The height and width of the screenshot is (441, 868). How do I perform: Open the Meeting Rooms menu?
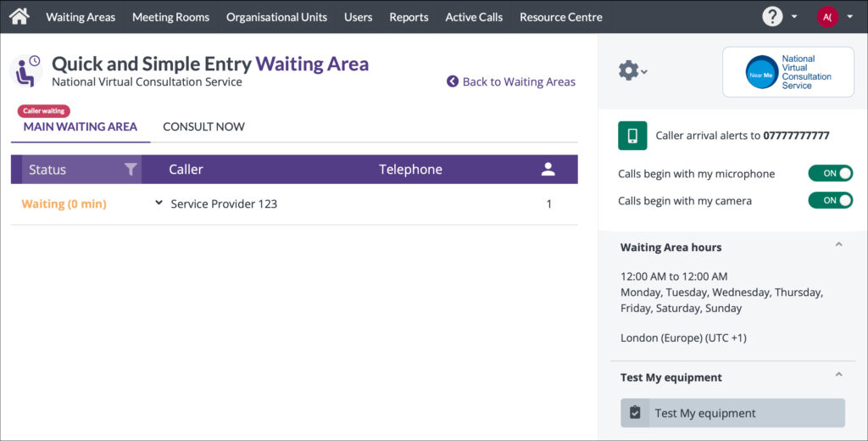pos(170,17)
